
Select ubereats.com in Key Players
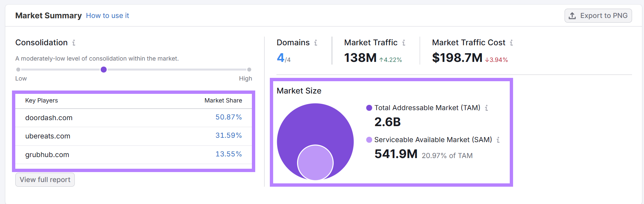click(48, 136)
